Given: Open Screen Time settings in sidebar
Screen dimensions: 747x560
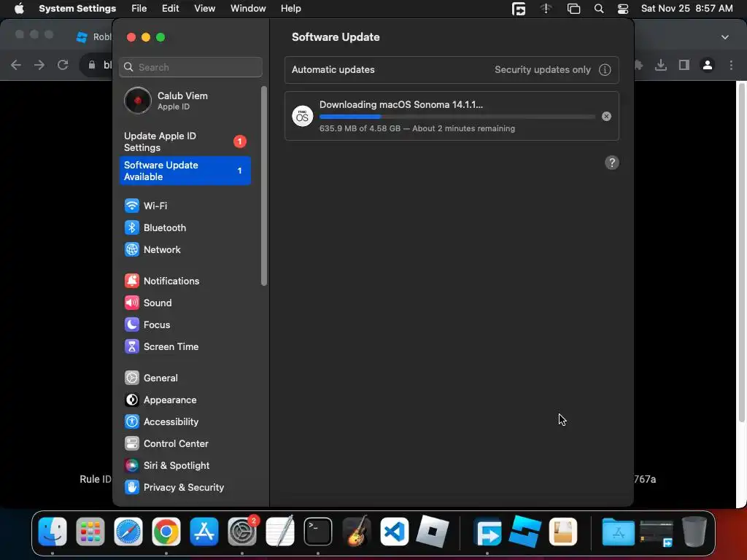Looking at the screenshot, I should point(185,346).
